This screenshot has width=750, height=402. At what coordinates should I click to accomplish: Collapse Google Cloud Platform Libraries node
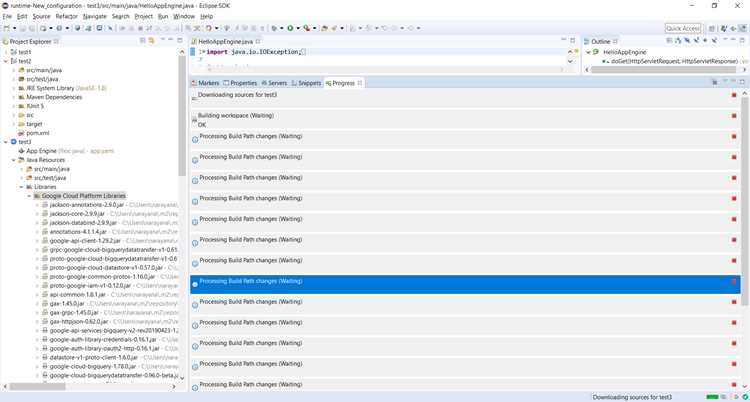pyautogui.click(x=29, y=196)
